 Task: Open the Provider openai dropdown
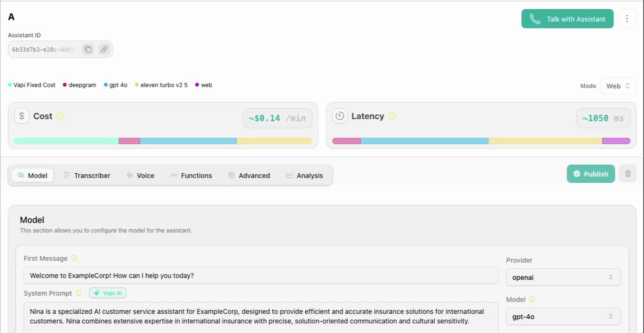point(563,277)
